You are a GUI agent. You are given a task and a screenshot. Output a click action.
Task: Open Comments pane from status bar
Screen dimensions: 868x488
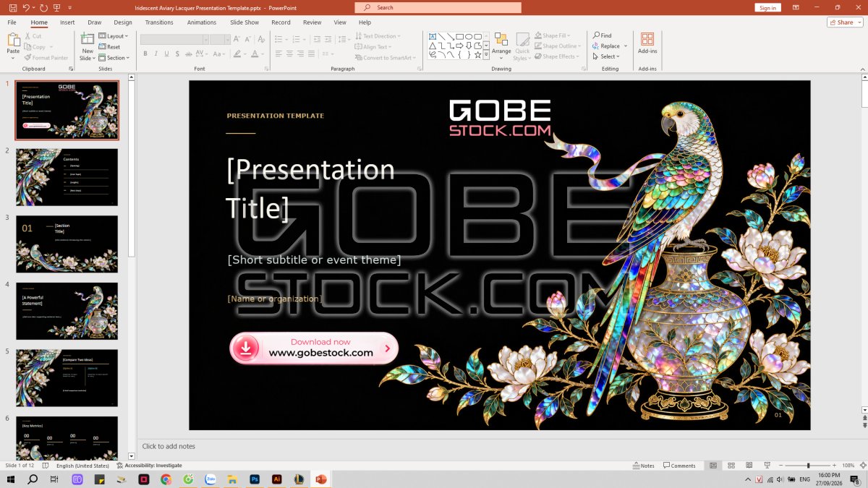pos(679,466)
